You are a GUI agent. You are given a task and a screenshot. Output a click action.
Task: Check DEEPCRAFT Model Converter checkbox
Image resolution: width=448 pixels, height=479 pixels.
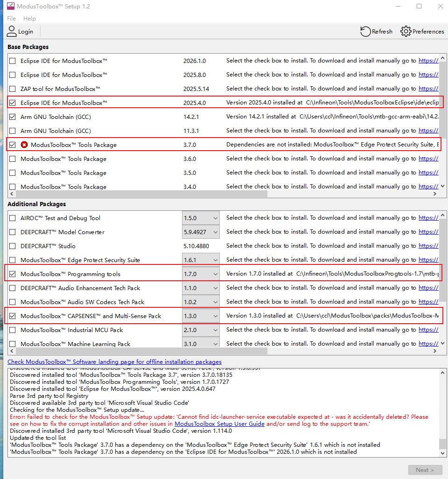click(x=13, y=232)
